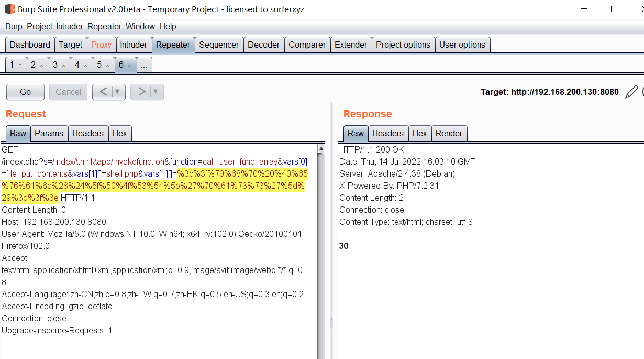Close Repeater tab 1
644x359 pixels.
coord(20,66)
